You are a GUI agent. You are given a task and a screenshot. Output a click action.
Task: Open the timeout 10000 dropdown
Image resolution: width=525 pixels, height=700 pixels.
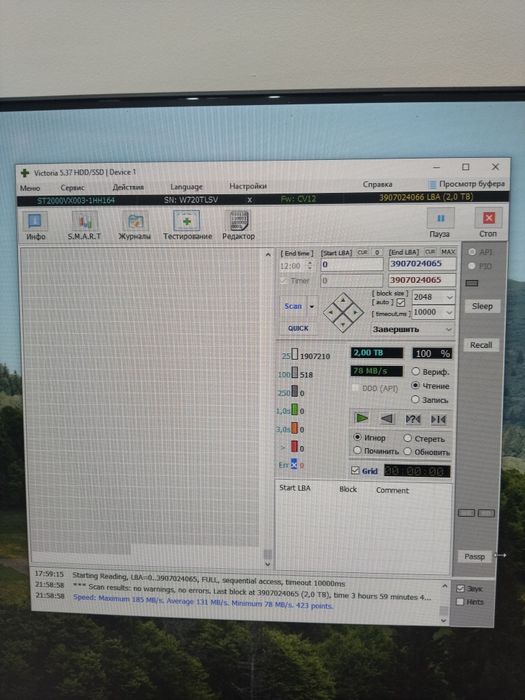(x=450, y=312)
